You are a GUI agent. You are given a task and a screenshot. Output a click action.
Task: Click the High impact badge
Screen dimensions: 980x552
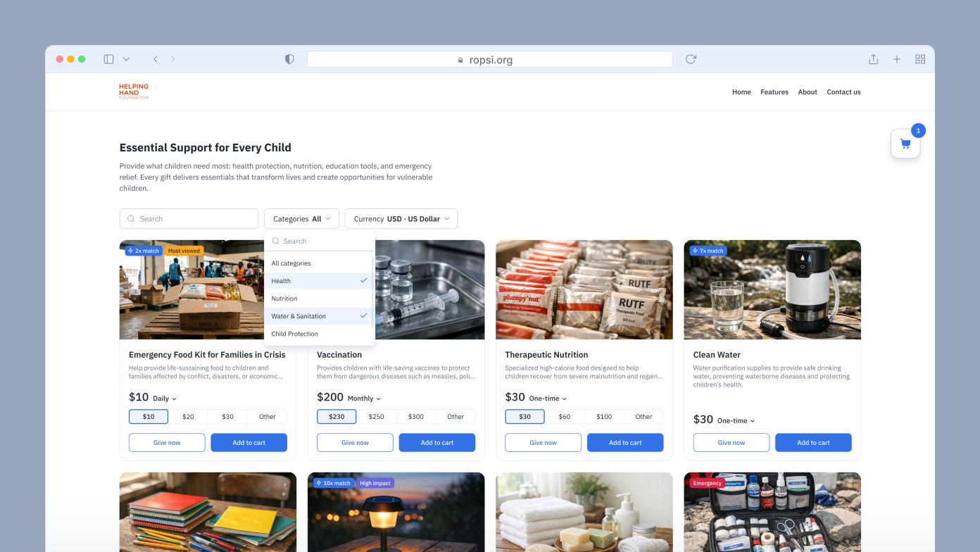point(375,483)
